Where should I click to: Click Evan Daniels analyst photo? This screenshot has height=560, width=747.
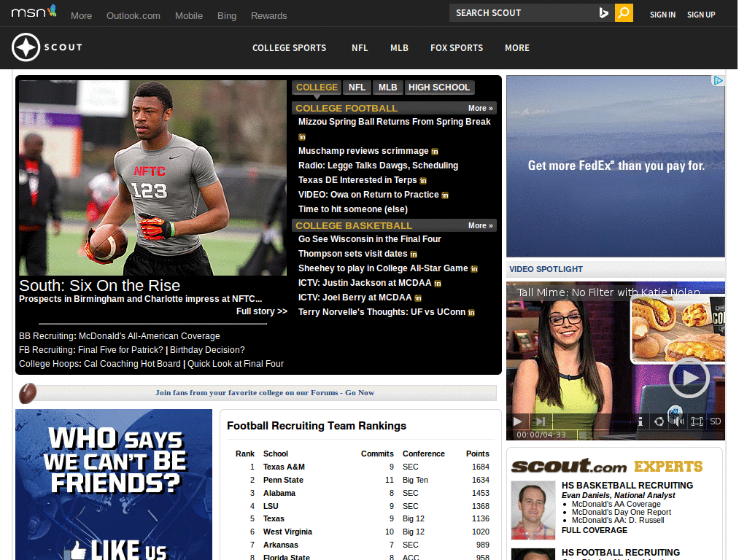(533, 510)
